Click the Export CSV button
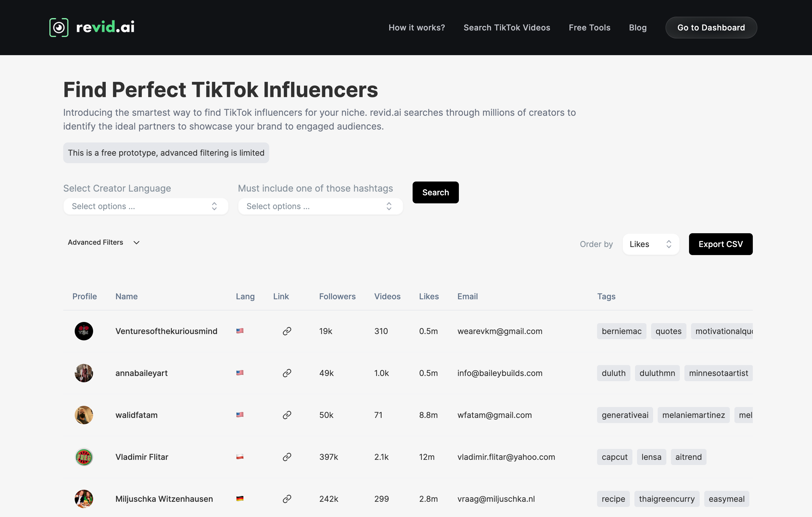Screen dimensions: 812x517 click(x=720, y=244)
